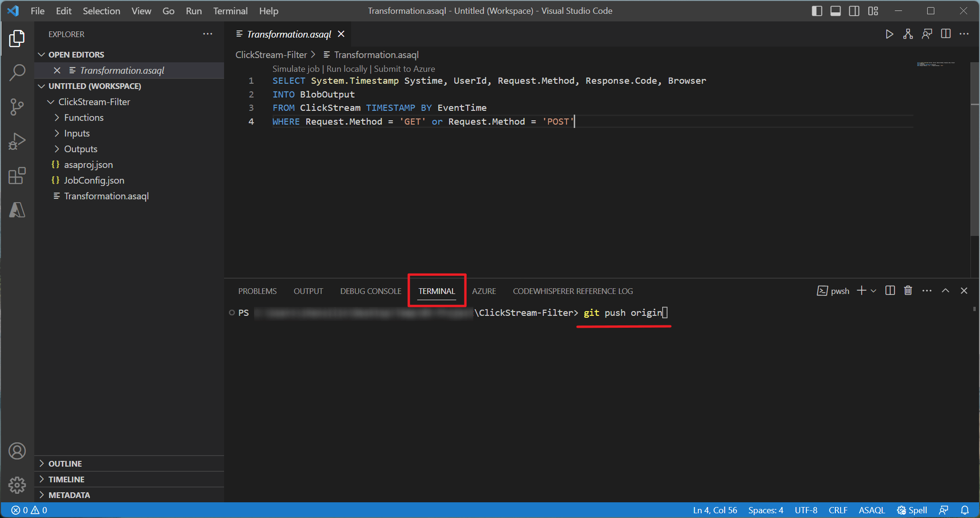Toggle bottom panel layout button

835,11
